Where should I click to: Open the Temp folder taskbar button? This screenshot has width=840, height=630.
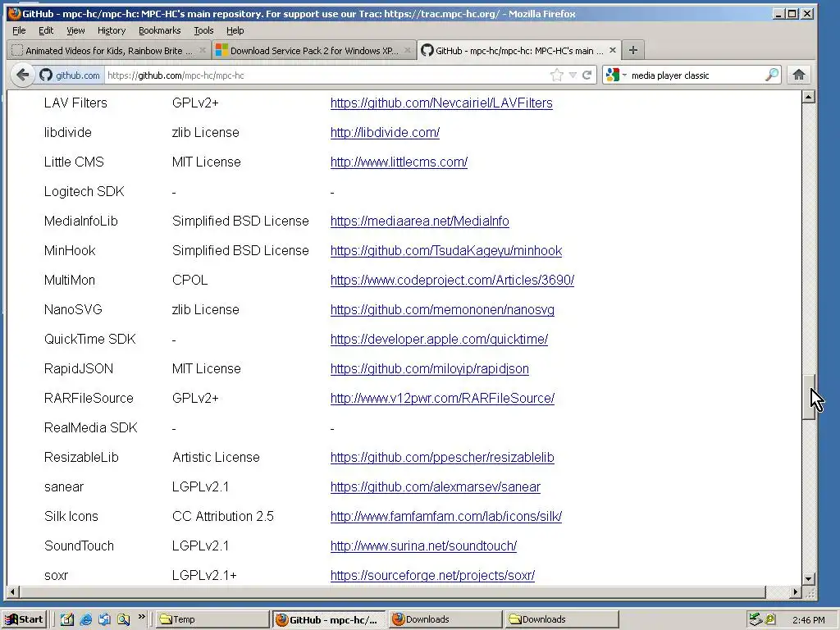tap(212, 619)
